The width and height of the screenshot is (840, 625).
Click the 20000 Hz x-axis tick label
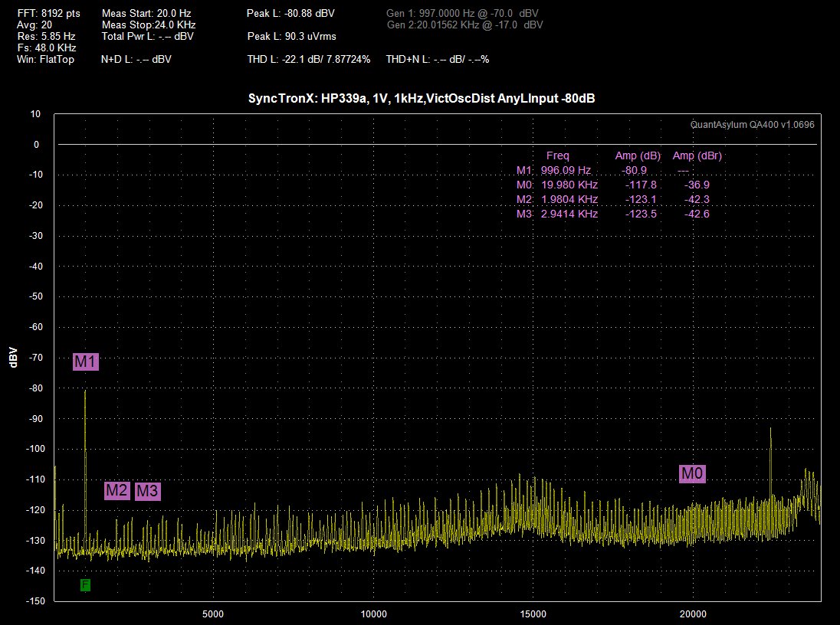693,614
